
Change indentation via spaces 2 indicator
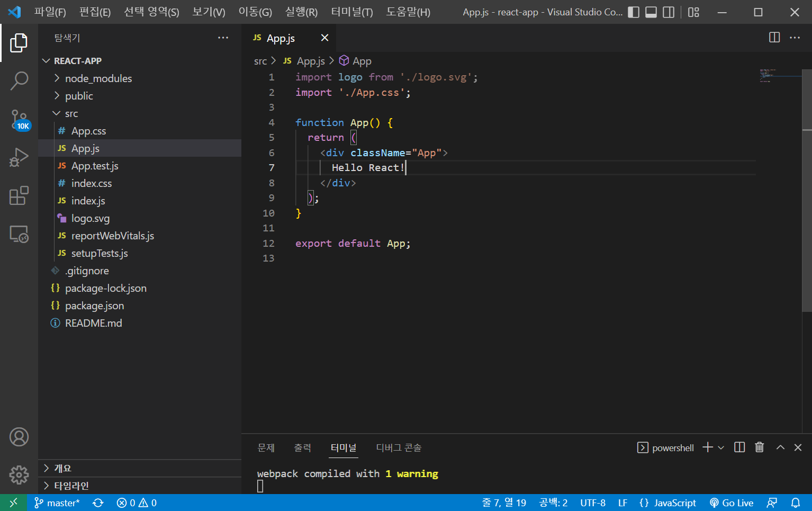[553, 503]
